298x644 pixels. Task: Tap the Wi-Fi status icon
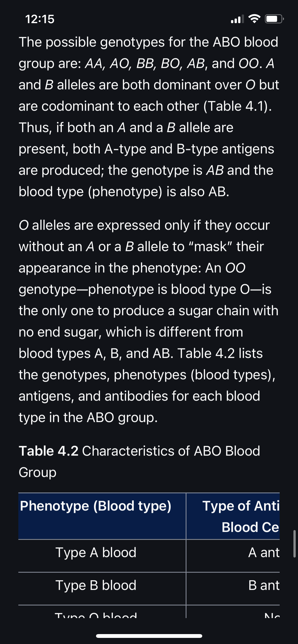[x=254, y=19]
